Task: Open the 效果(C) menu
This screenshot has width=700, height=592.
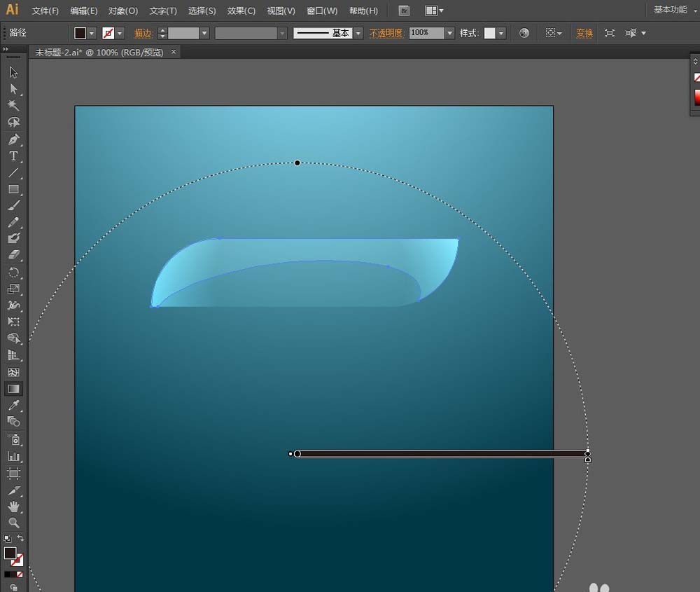Action: (x=241, y=11)
